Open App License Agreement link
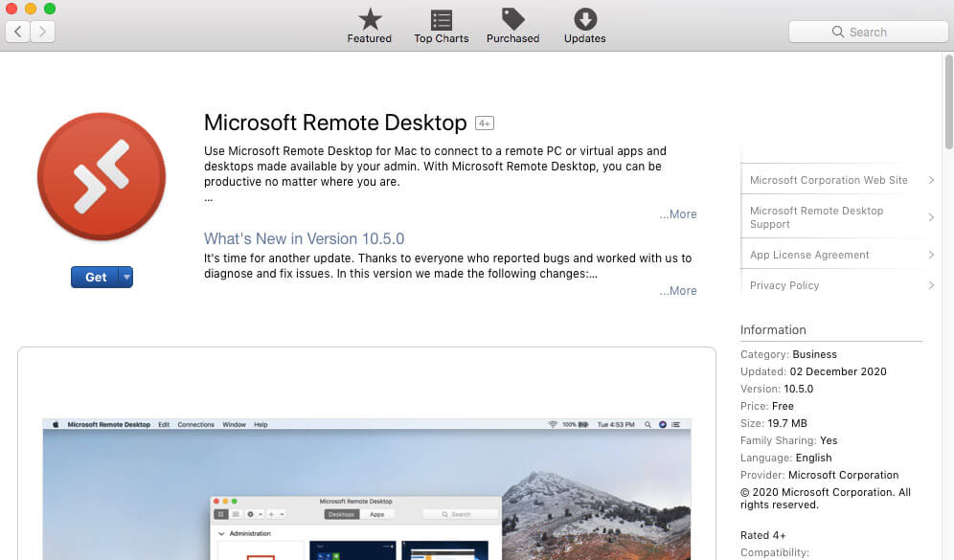 (x=809, y=255)
